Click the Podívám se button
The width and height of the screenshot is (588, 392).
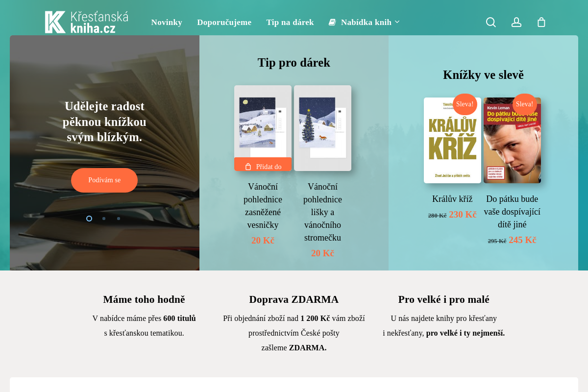pyautogui.click(x=104, y=180)
